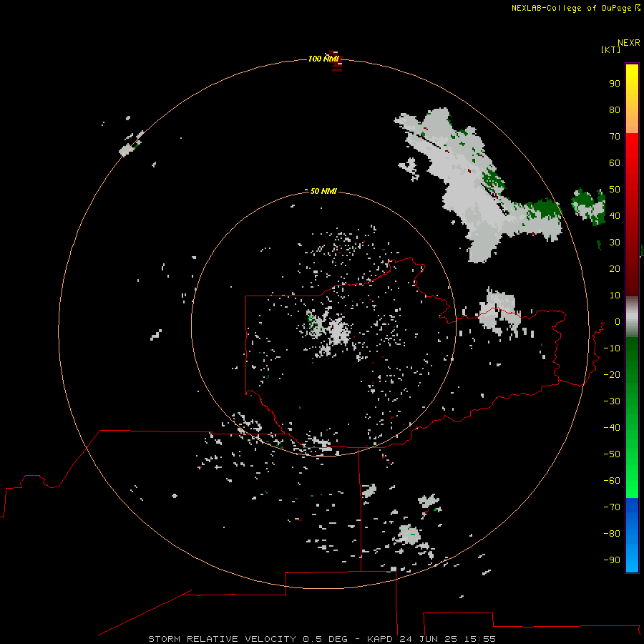The image size is (644, 644).
Task: Click the KAPD station identifier
Action: point(381,639)
